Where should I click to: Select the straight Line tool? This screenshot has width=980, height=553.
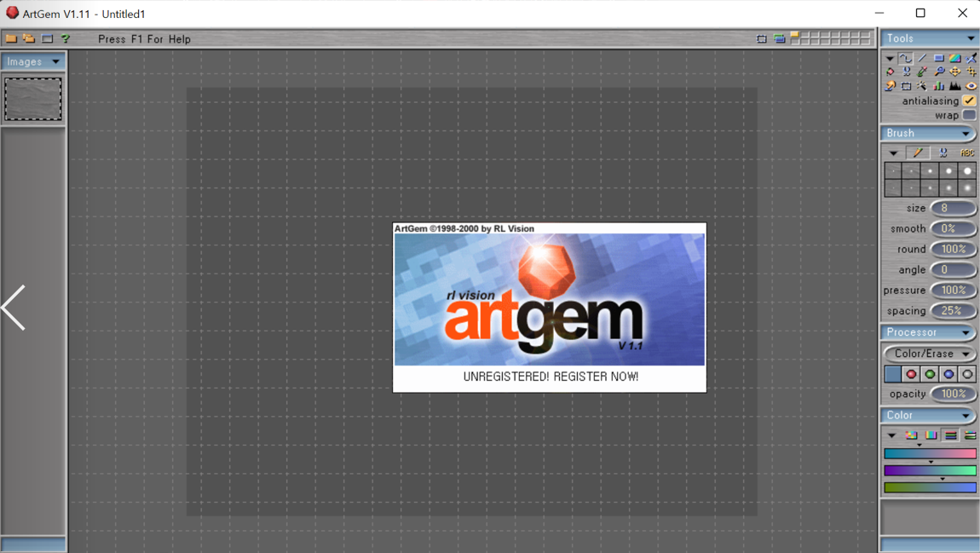[922, 58]
